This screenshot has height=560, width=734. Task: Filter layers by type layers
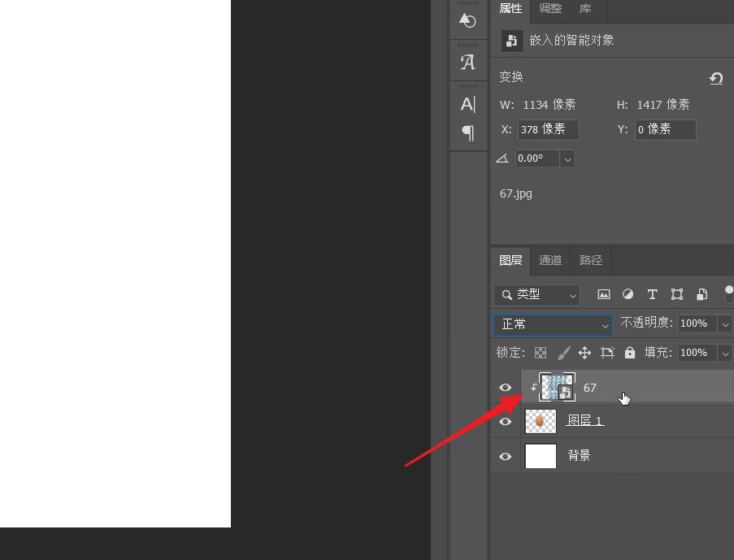tap(652, 294)
